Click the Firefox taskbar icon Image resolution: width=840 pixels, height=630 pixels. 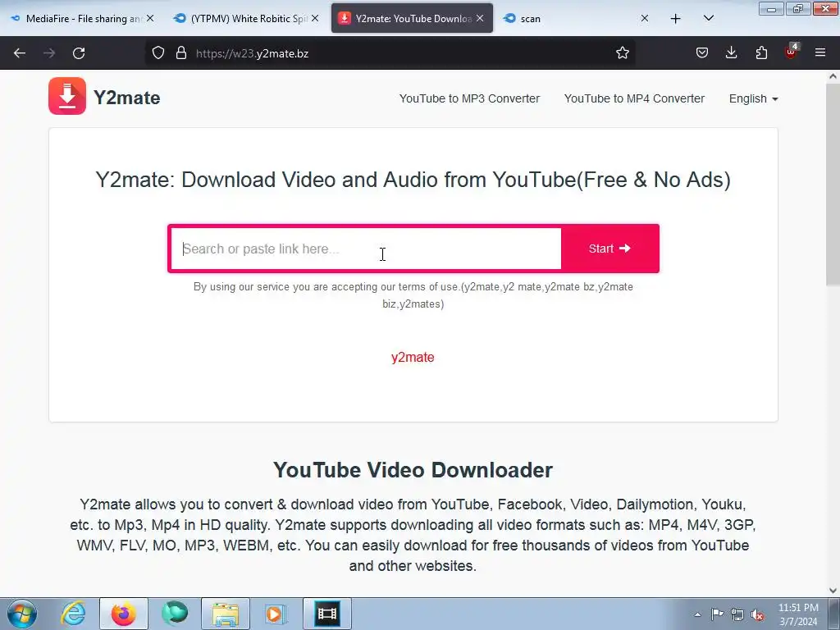coord(123,614)
